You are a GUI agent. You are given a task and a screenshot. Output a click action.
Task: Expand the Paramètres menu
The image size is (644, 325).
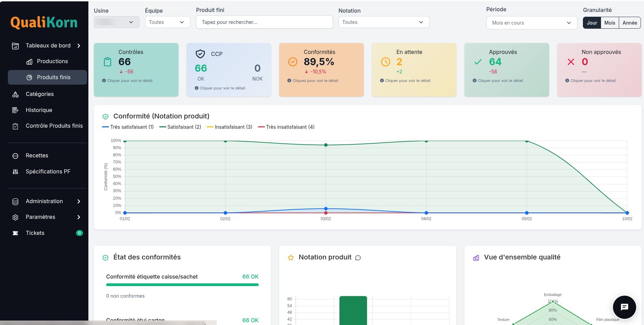pos(40,217)
